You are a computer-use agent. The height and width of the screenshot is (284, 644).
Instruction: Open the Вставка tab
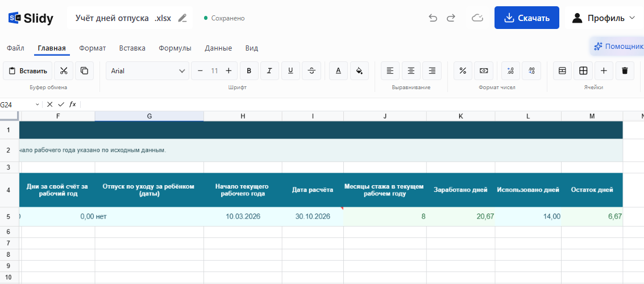pos(132,48)
